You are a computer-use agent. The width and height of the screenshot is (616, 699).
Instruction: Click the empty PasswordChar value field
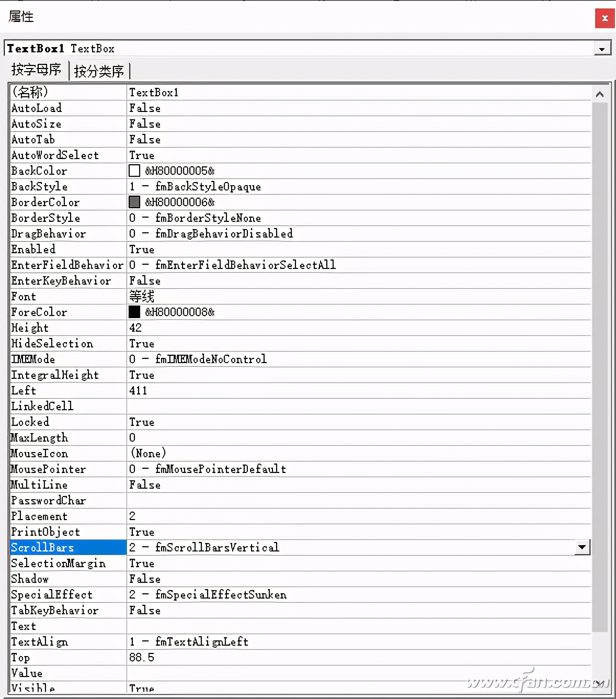tap(359, 500)
